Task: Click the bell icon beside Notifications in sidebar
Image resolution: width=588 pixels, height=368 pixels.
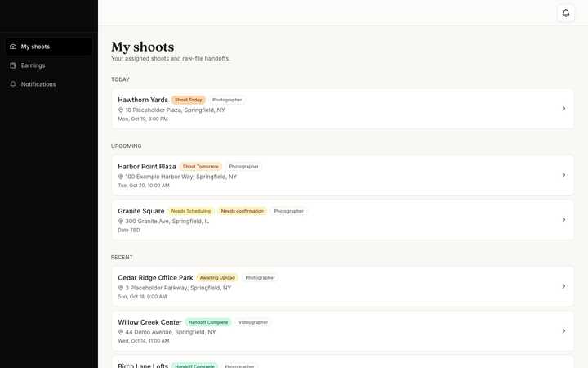Action: (13, 84)
